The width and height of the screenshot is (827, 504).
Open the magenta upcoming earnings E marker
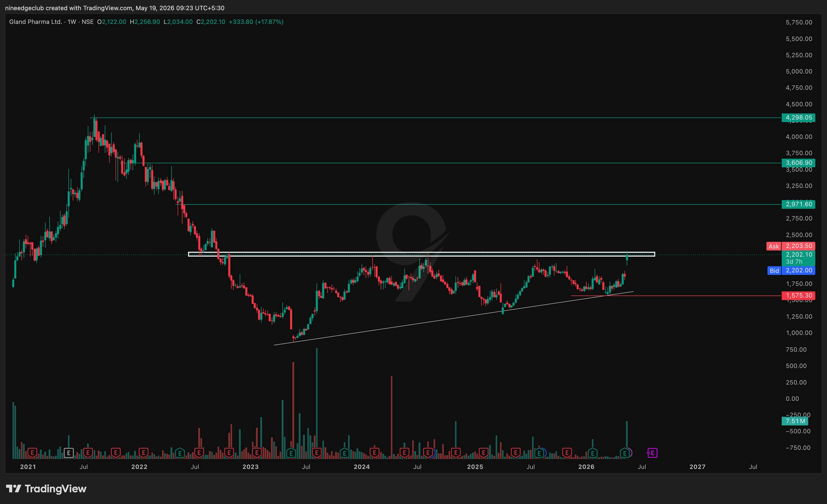pos(652,453)
